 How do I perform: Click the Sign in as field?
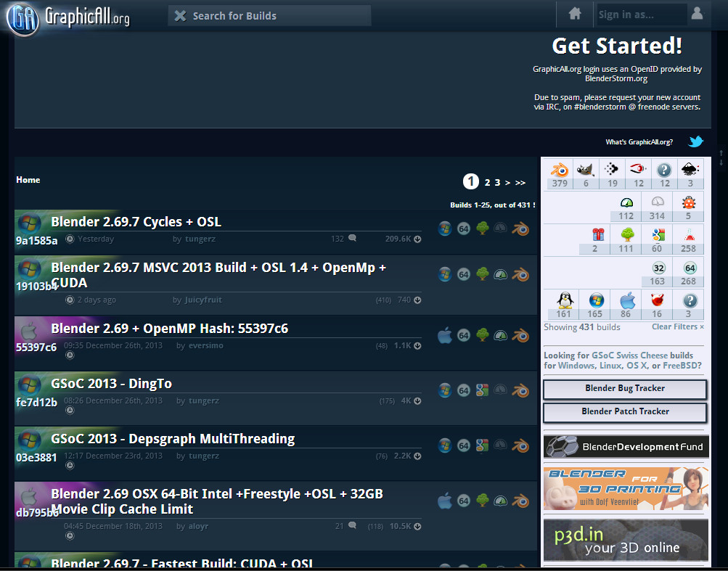(x=641, y=15)
